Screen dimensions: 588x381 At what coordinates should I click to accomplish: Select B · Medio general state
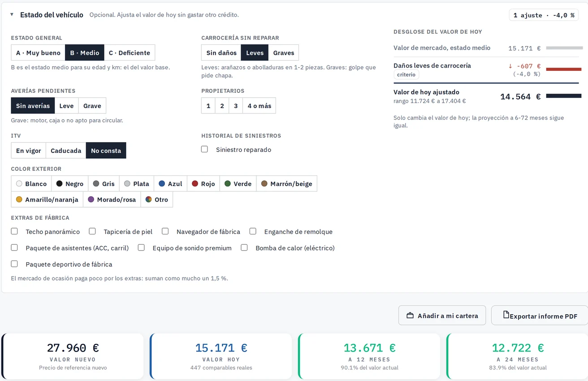point(85,52)
